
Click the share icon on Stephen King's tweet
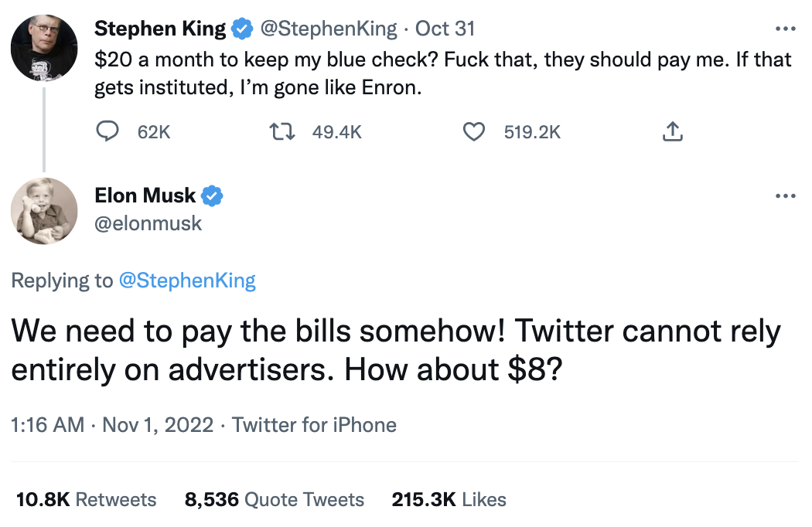(673, 132)
